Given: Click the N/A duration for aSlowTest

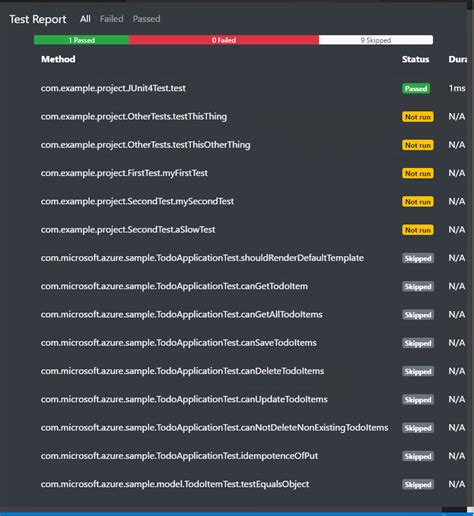Looking at the screenshot, I should (457, 230).
